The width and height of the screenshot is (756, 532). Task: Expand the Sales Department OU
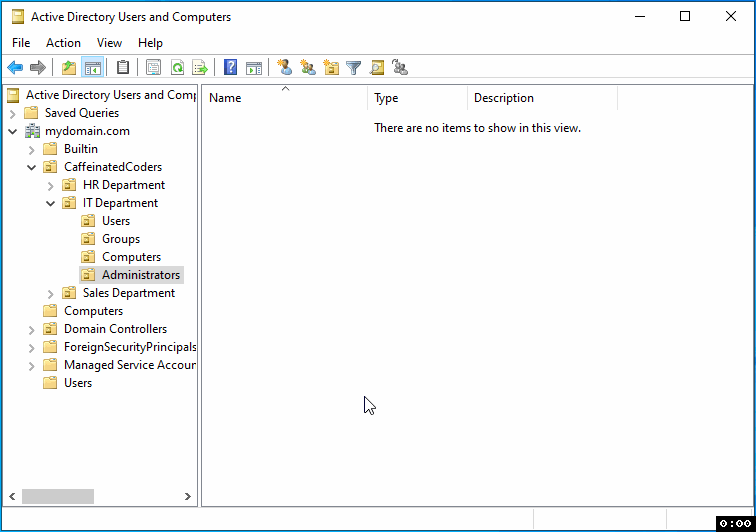[x=51, y=294]
